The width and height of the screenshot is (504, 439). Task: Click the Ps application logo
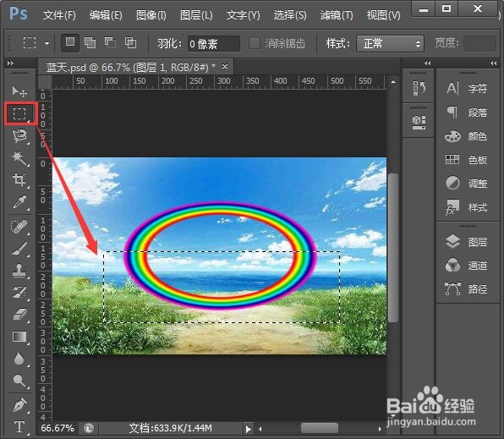(19, 14)
